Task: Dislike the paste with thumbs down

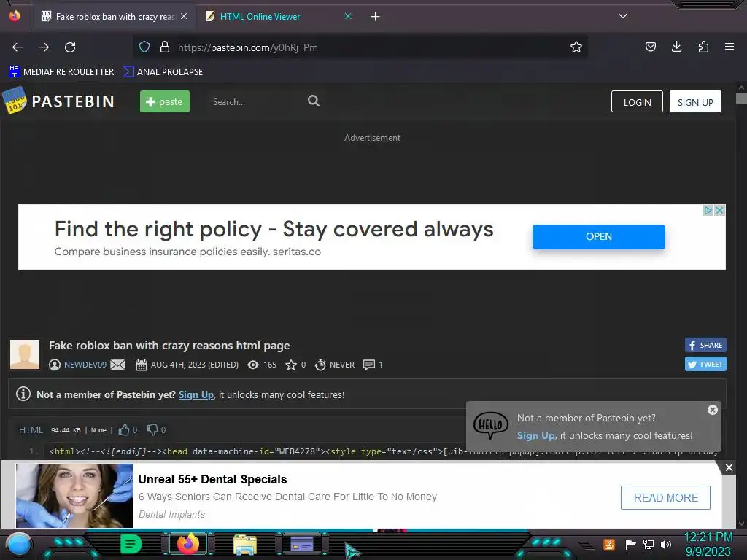Action: click(x=152, y=429)
